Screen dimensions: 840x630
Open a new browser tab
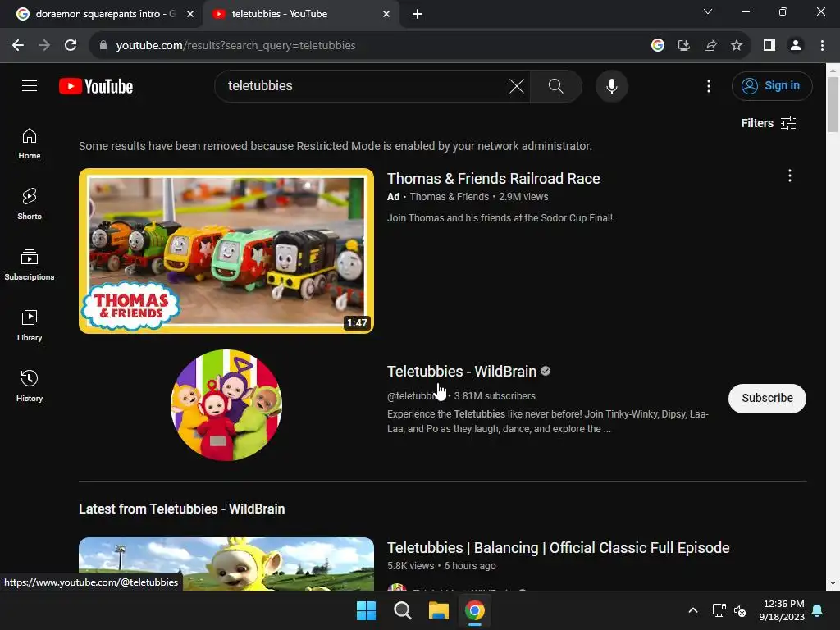(x=418, y=15)
